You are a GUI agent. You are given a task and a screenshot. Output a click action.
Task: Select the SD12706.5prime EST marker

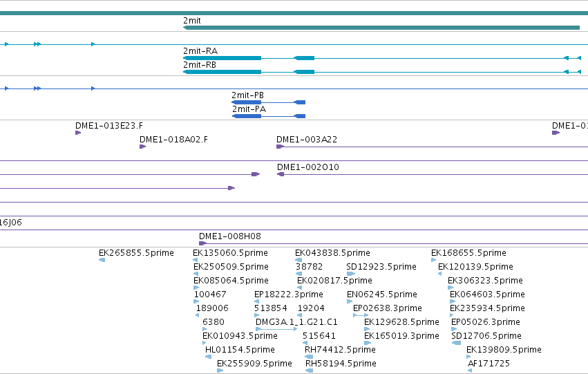pos(457,343)
